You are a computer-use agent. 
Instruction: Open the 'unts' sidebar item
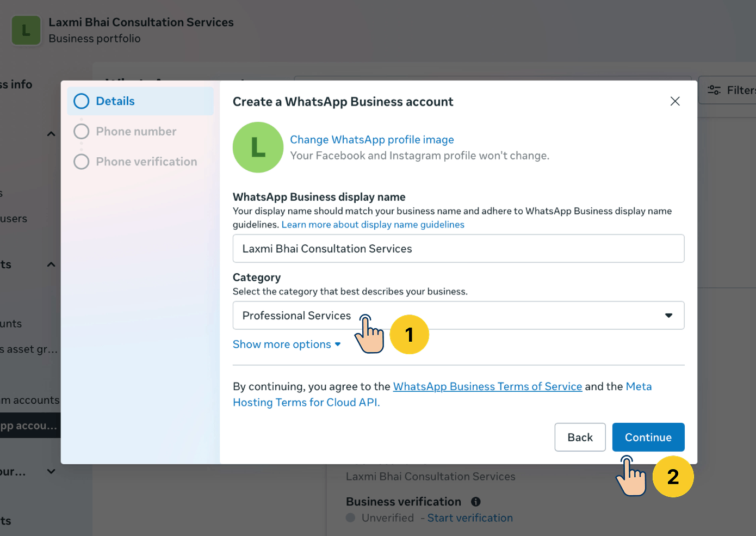click(x=11, y=324)
